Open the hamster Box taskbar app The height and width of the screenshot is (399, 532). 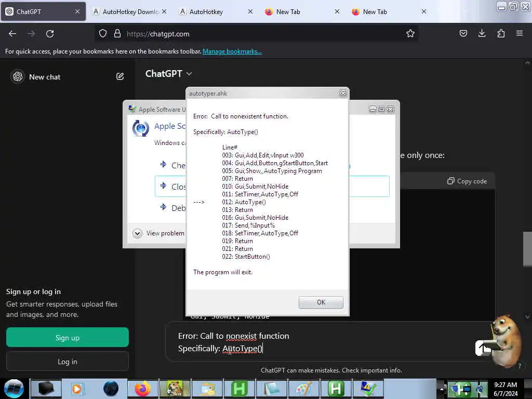point(175,389)
